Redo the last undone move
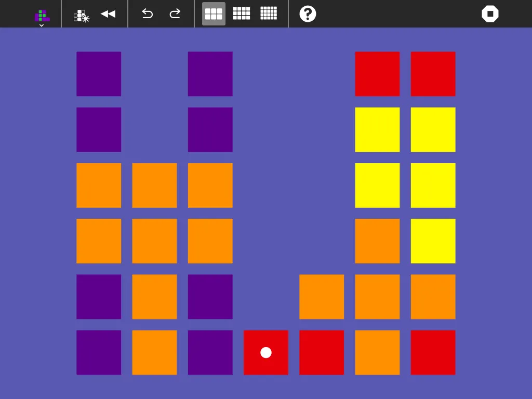Screen dimensions: 532x399 coord(175,14)
